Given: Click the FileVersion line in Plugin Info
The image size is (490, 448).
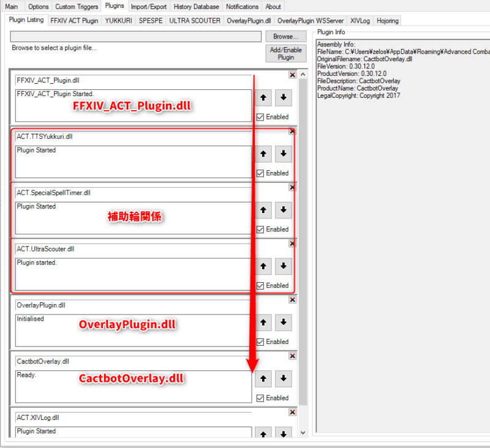Looking at the screenshot, I should tap(346, 66).
